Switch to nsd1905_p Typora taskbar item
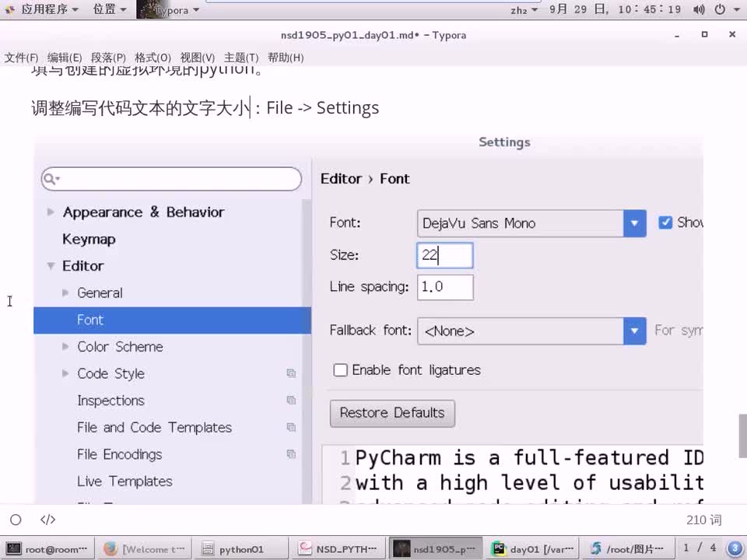Viewport: 747px width, 560px height. tap(436, 549)
